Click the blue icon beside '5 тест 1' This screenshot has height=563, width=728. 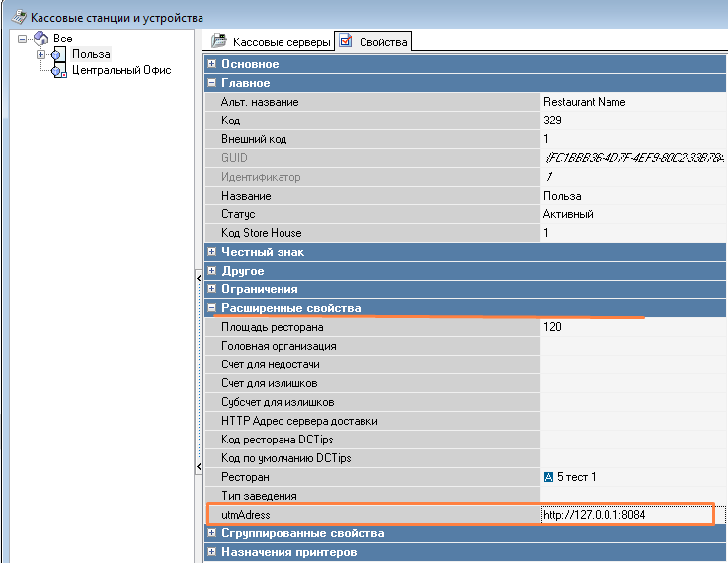pos(549,477)
